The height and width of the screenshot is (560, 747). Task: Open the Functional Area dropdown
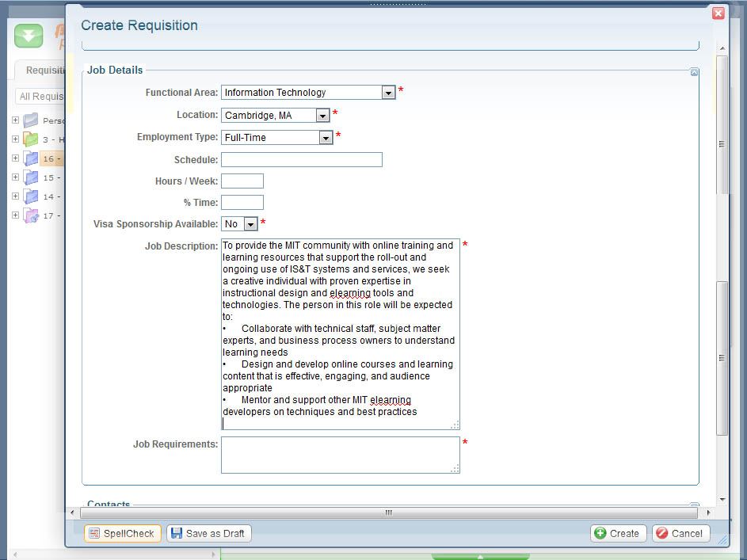coord(388,93)
